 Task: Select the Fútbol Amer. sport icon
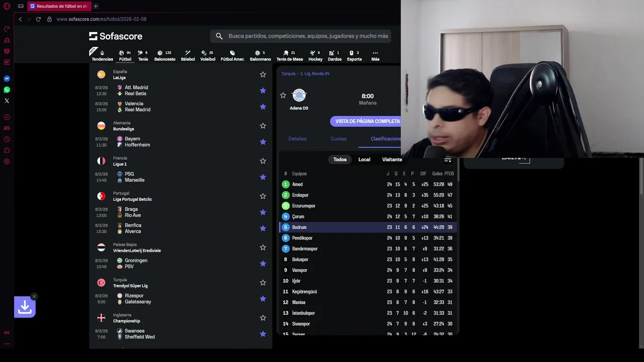tap(232, 55)
